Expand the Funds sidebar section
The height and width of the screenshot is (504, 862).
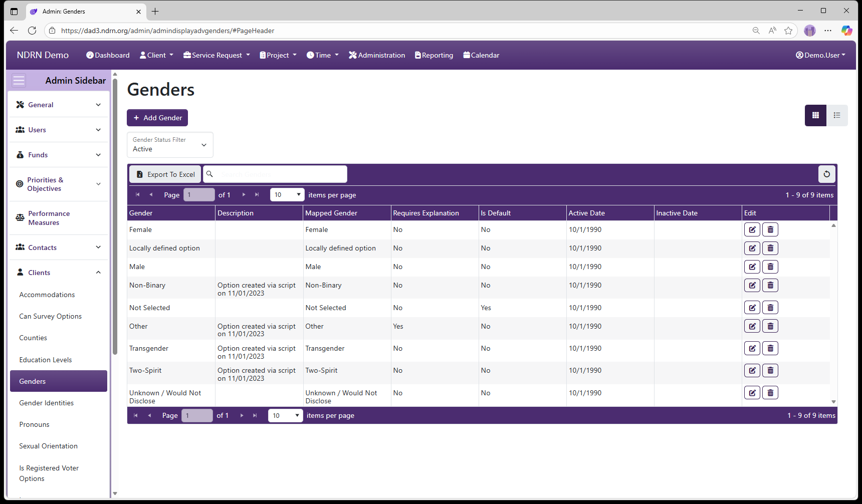[x=59, y=155]
